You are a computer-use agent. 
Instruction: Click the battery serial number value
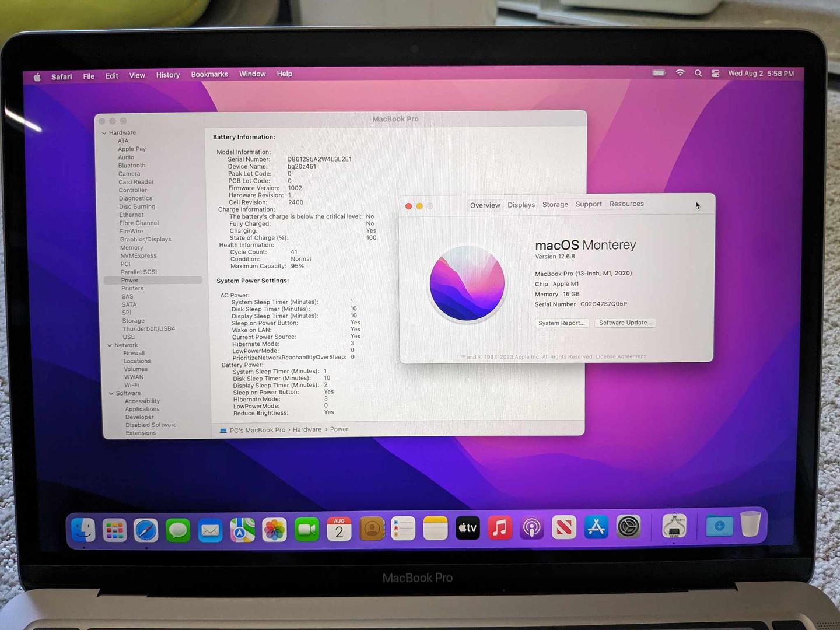(x=319, y=159)
